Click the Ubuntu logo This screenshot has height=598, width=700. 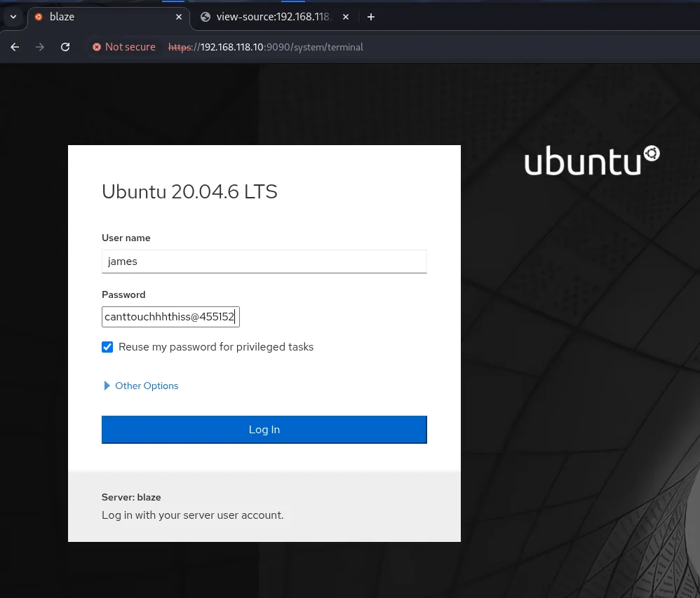point(592,161)
